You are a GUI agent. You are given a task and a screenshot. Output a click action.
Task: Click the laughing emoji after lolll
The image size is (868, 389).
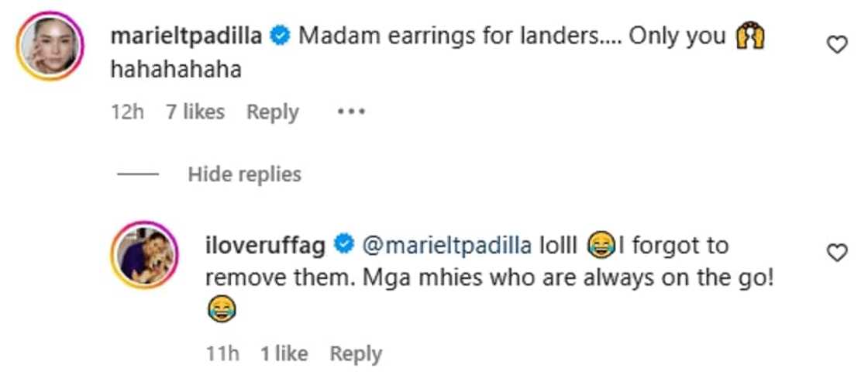(603, 246)
